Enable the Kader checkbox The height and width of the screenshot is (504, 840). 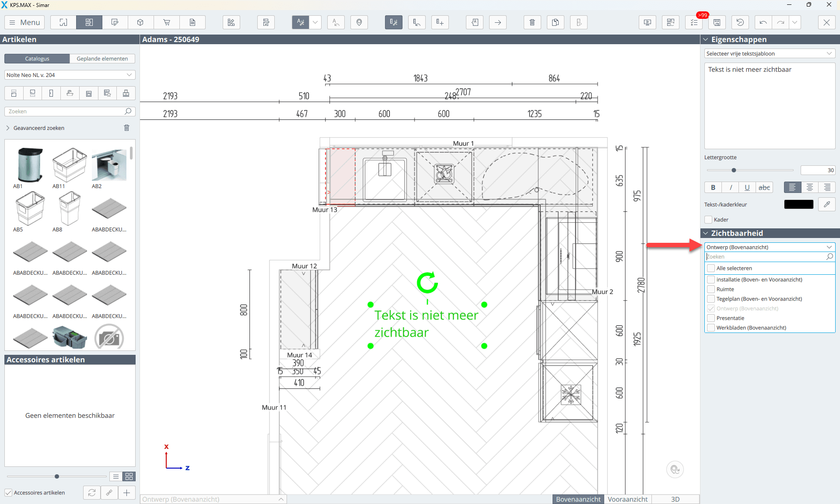[709, 220]
